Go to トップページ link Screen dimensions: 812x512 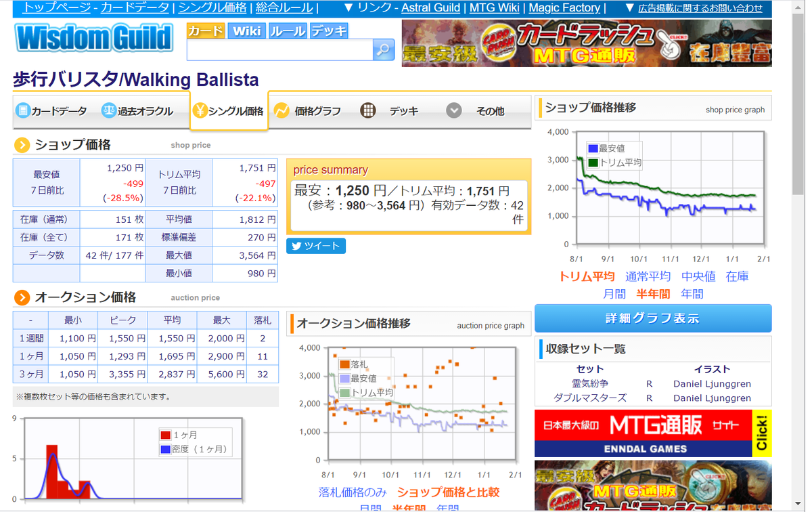pyautogui.click(x=58, y=8)
